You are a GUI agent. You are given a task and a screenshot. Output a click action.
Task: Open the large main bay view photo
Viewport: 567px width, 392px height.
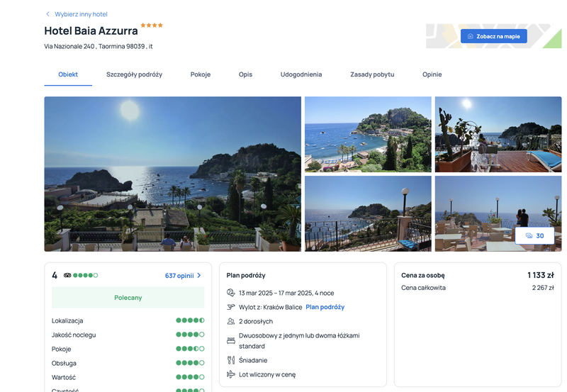(x=172, y=174)
